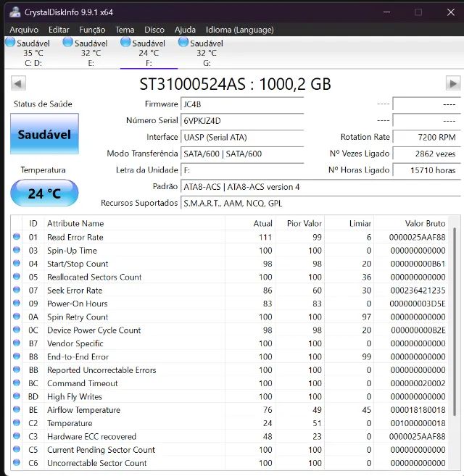Open the Função menu
The image size is (464, 476).
pos(92,30)
